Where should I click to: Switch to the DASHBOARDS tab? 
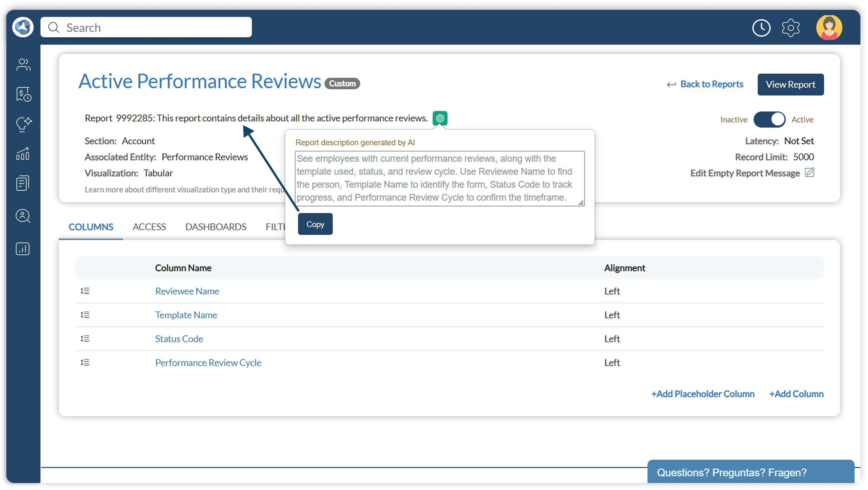(215, 227)
